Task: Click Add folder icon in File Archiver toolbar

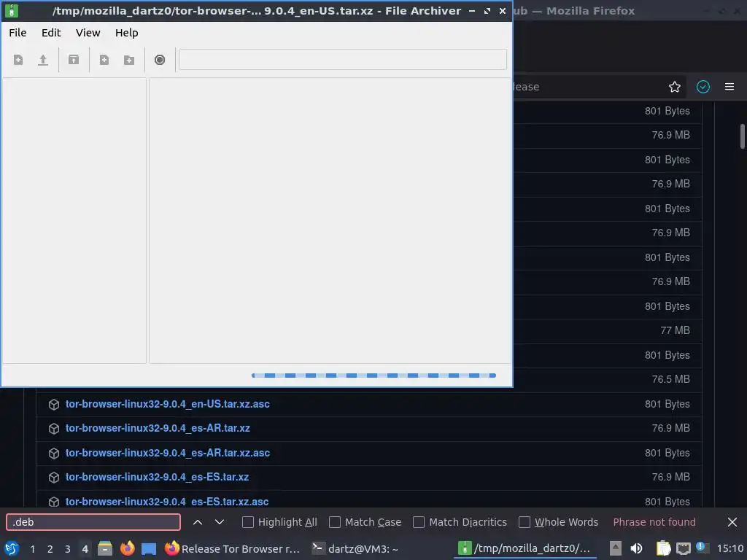Action: 128,60
